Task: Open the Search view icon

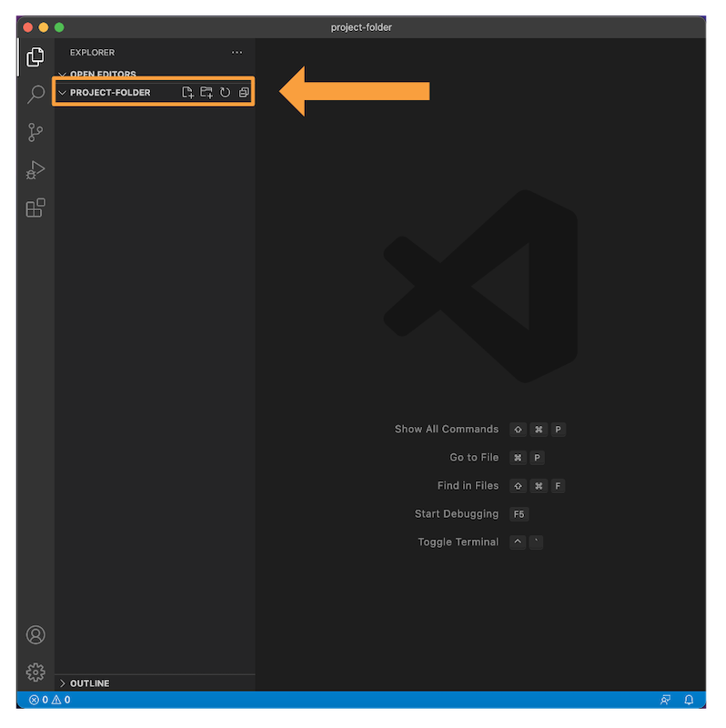Action: (x=35, y=95)
